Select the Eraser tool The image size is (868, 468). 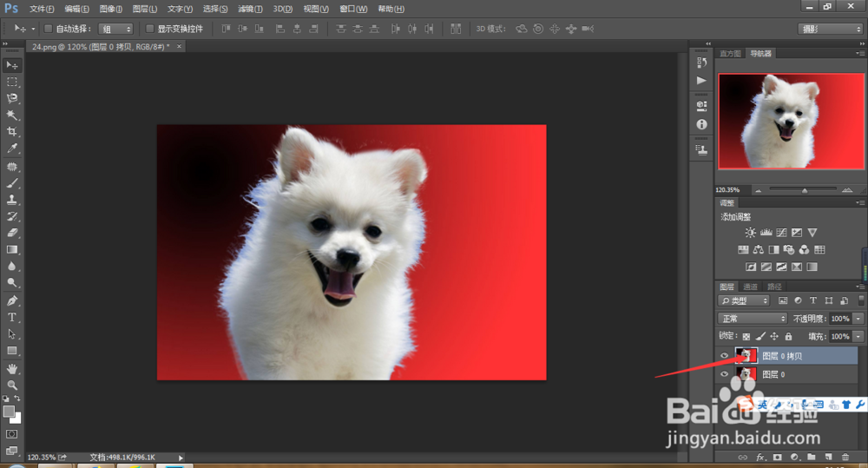[x=12, y=234]
